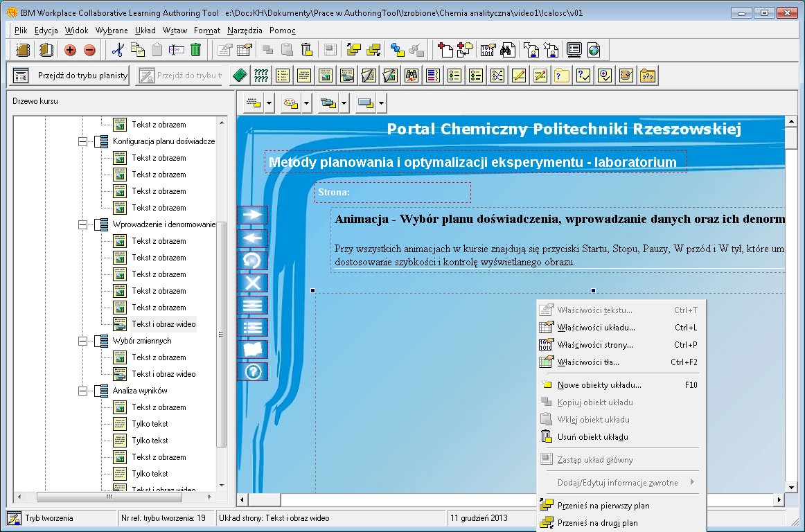Open the Narzędzia menu
The width and height of the screenshot is (805, 532).
245,30
